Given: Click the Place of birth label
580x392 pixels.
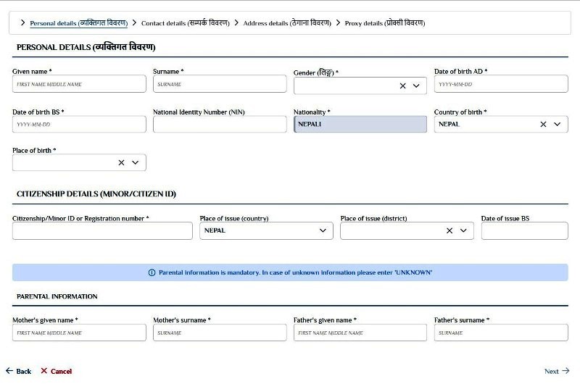Looking at the screenshot, I should 34,151.
